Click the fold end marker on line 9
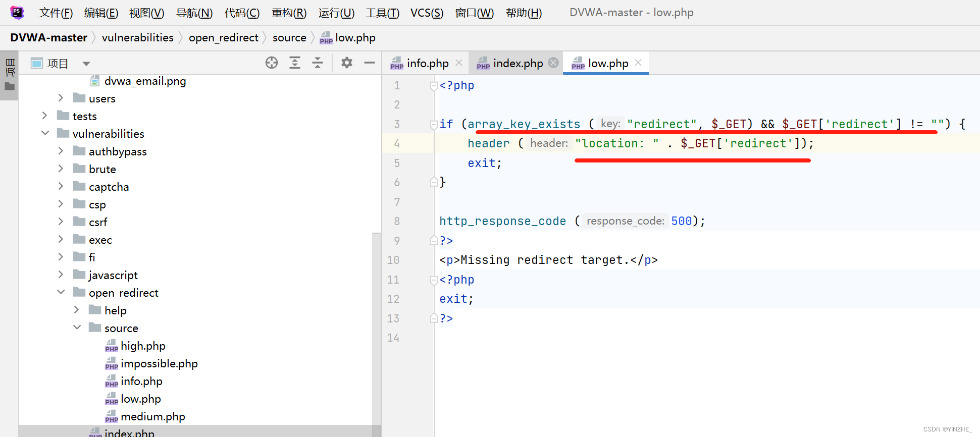 [x=434, y=240]
